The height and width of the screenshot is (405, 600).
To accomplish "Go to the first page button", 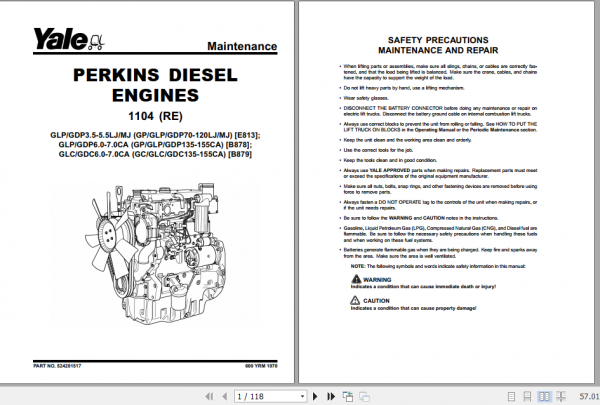I will 209,396.
